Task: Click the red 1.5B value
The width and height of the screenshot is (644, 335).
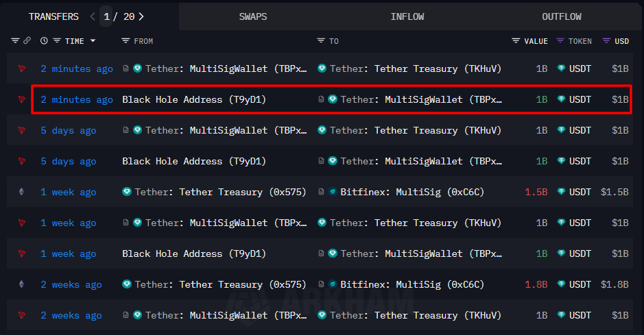Action: coord(536,192)
